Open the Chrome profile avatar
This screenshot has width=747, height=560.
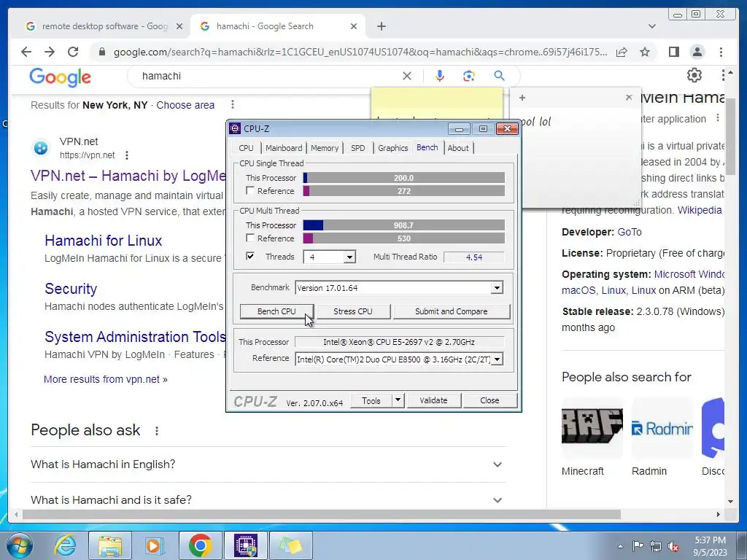click(x=697, y=52)
